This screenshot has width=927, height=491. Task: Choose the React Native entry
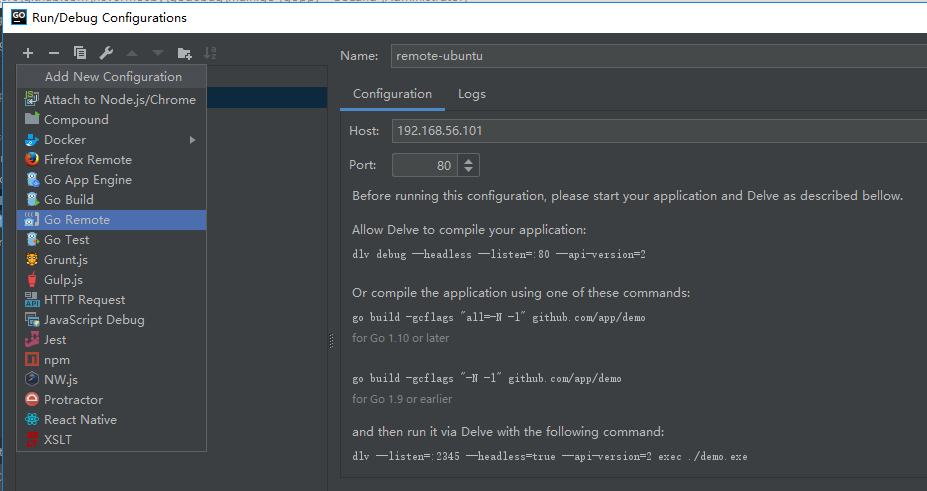coord(80,420)
